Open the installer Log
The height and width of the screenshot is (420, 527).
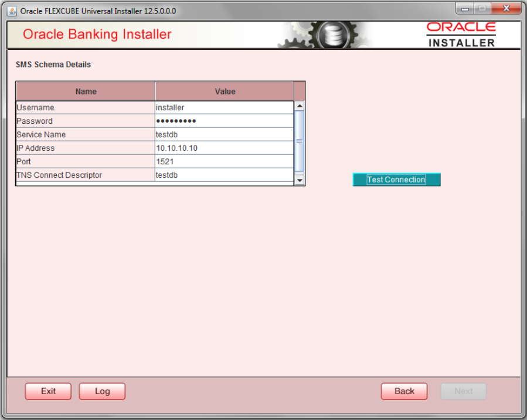(101, 391)
